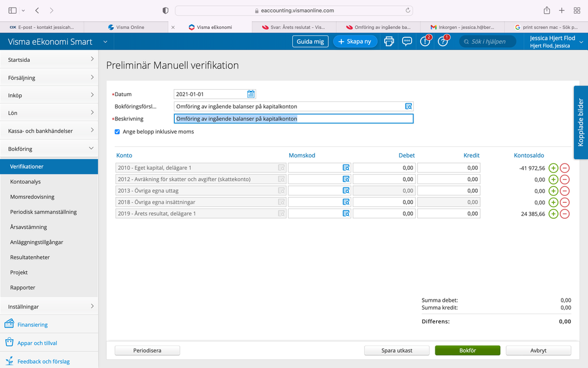Click the green Bokför button
This screenshot has width=588, height=368.
click(467, 350)
